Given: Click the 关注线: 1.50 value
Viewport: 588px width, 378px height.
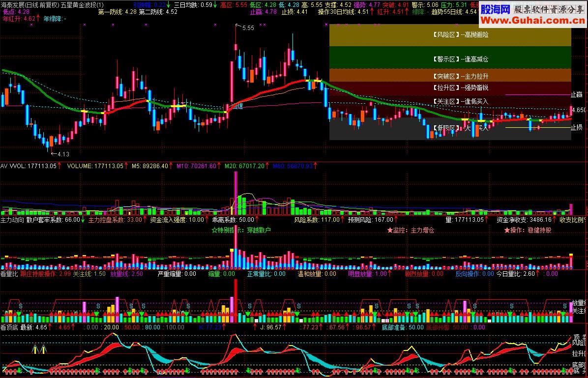Looking at the screenshot, I should (x=89, y=273).
